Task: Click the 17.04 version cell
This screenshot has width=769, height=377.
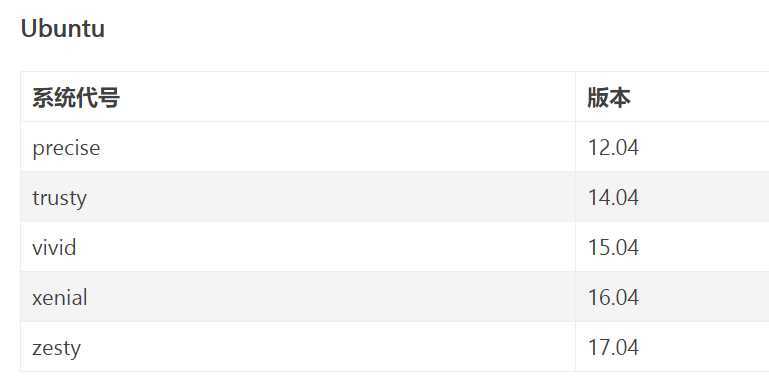Action: point(672,347)
